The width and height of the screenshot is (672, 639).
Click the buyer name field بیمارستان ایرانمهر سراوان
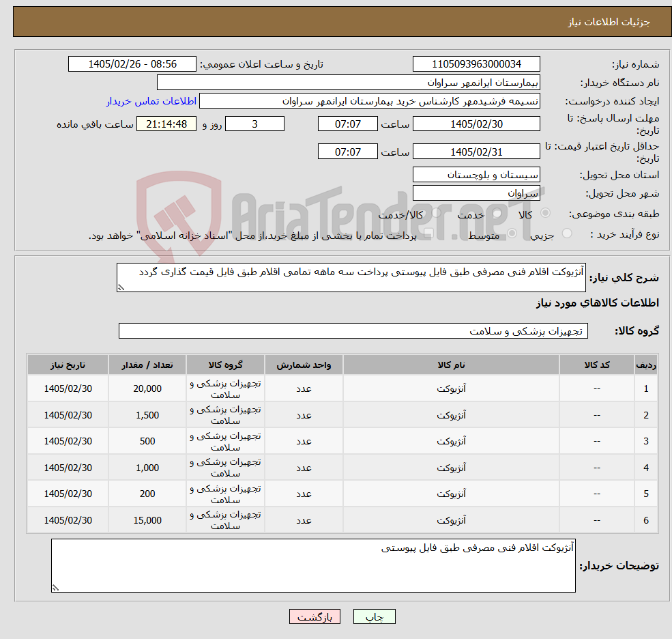point(349,83)
